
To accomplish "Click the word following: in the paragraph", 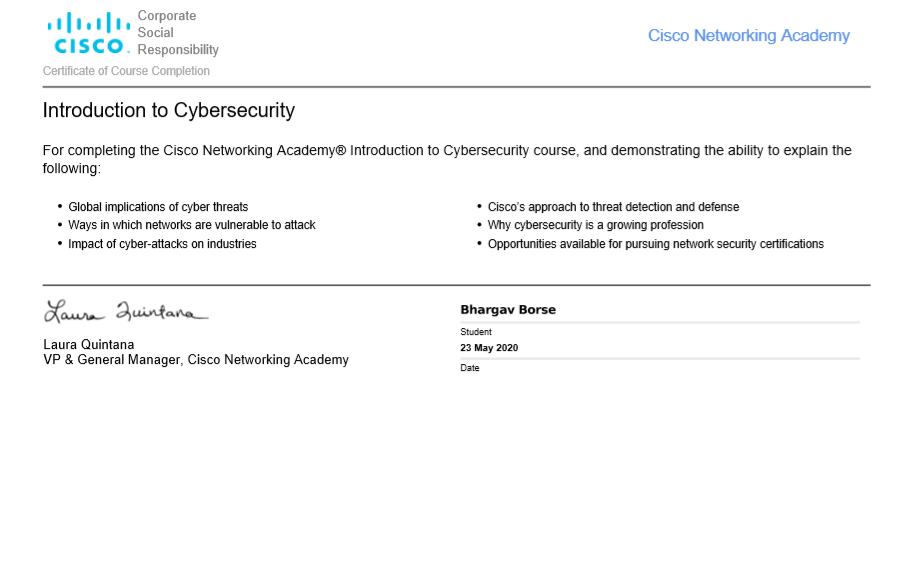I will (72, 168).
